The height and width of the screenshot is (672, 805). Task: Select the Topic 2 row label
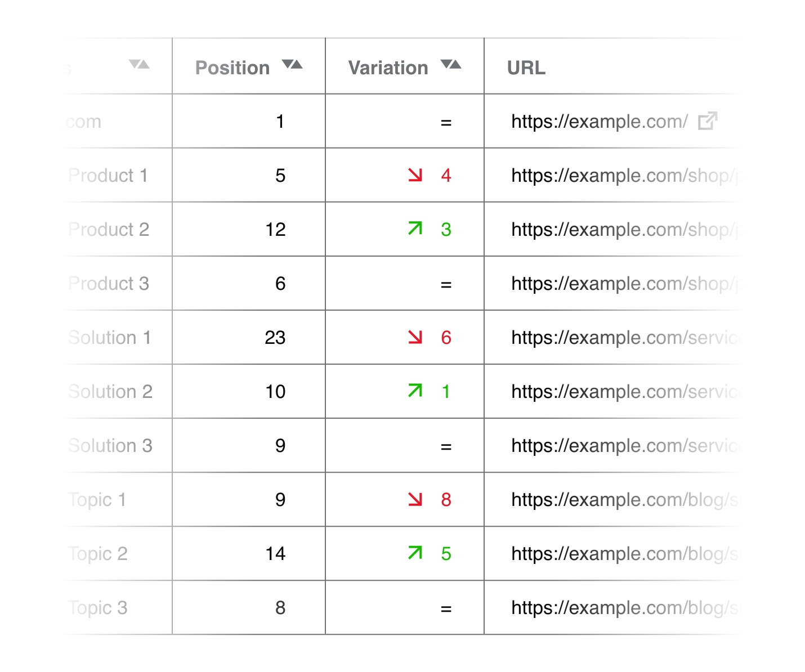[98, 554]
